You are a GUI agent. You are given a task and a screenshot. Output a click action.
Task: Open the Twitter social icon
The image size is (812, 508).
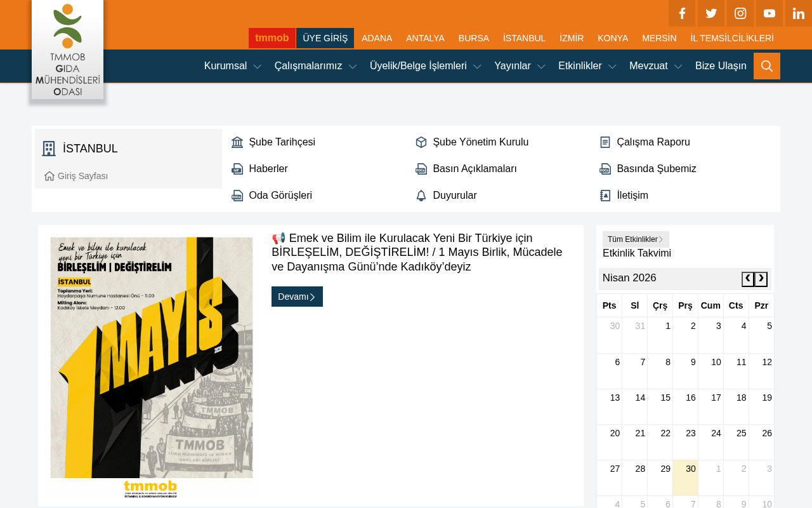[x=711, y=13]
